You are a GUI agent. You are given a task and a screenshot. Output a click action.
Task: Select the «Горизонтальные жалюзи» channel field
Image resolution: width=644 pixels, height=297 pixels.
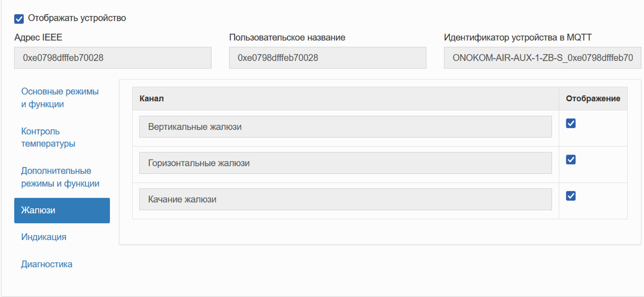pyautogui.click(x=345, y=163)
